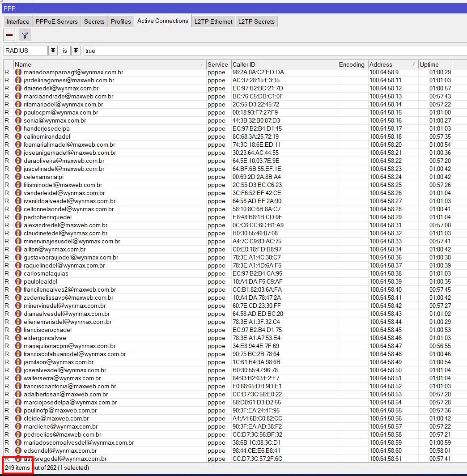Click the user icon beside cleide@maxweb.com.br
Viewport: 467px width, 476px height.
click(x=18, y=418)
